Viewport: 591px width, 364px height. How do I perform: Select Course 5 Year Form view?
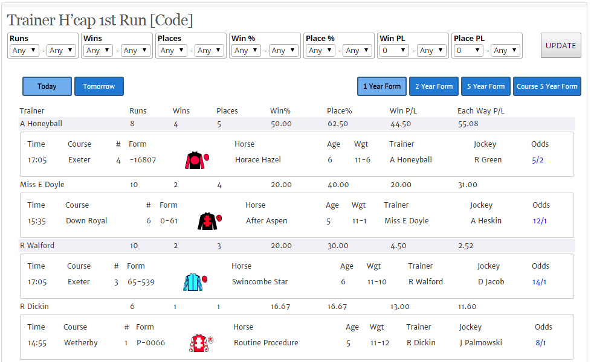[547, 86]
